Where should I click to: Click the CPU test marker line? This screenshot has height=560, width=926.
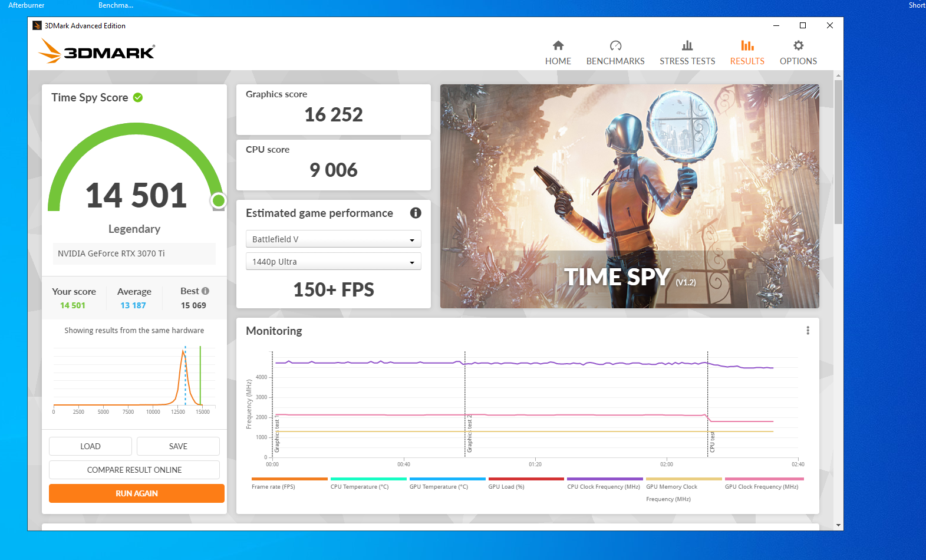point(707,404)
